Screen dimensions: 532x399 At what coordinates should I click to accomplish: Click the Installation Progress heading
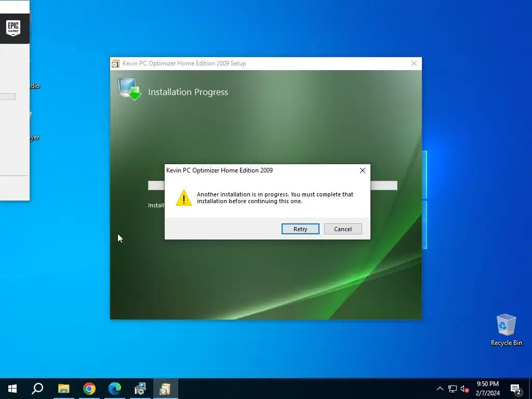(188, 92)
